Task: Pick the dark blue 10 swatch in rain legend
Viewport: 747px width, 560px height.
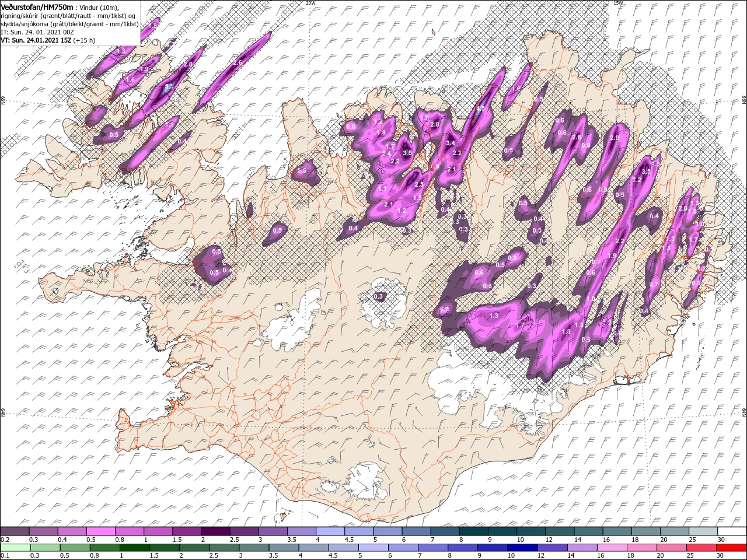Action: tap(523, 548)
